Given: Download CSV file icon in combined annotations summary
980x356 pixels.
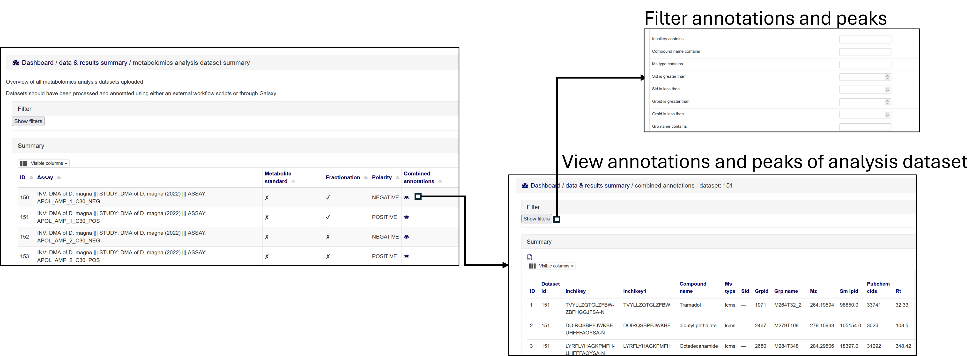Looking at the screenshot, I should (529, 257).
